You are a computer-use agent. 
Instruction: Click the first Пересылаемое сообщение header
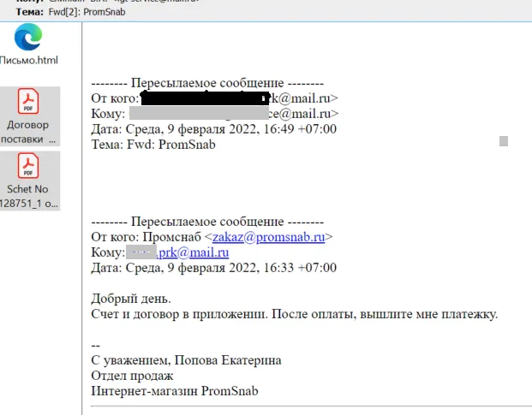(x=207, y=83)
